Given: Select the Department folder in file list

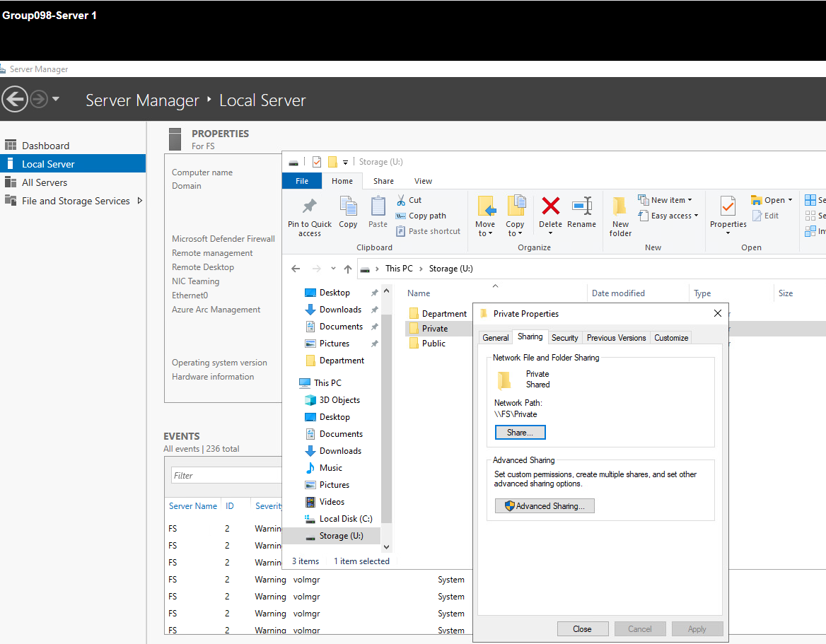Looking at the screenshot, I should tap(438, 314).
